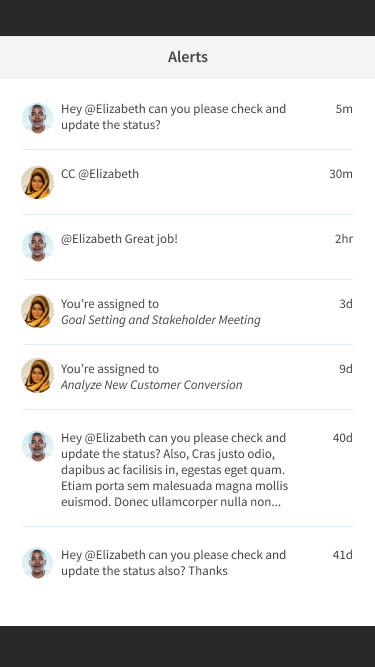Image resolution: width=375 pixels, height=667 pixels.
Task: Tap the hijab avatar on CC @Elizabeth alert
Action: [x=37, y=182]
